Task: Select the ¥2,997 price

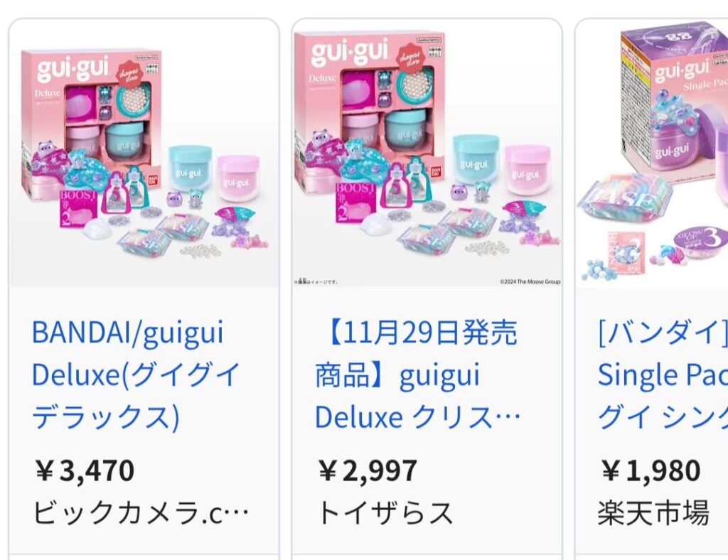Action: [368, 470]
